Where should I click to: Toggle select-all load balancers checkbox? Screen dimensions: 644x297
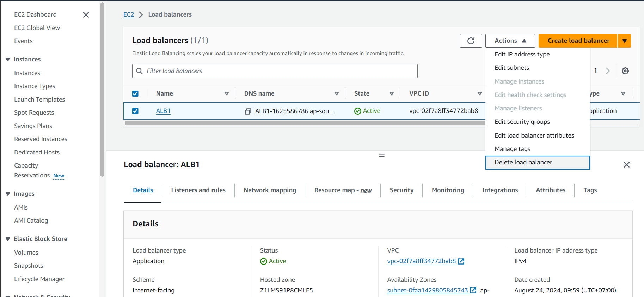(135, 93)
